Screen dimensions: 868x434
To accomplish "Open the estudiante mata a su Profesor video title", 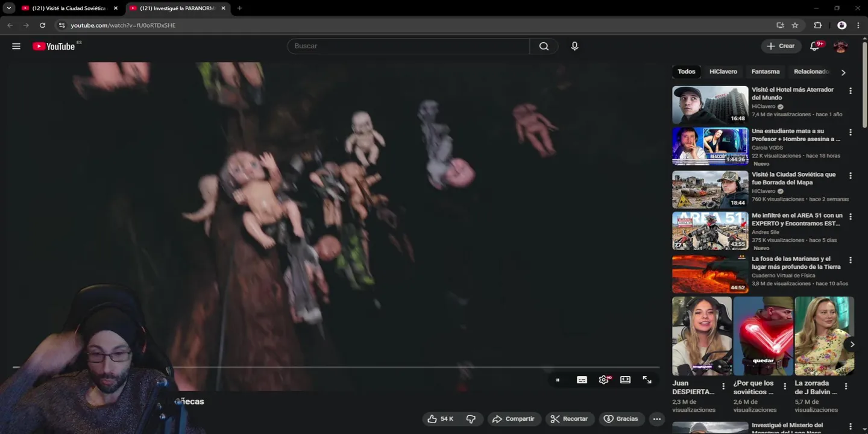I will pyautogui.click(x=796, y=135).
